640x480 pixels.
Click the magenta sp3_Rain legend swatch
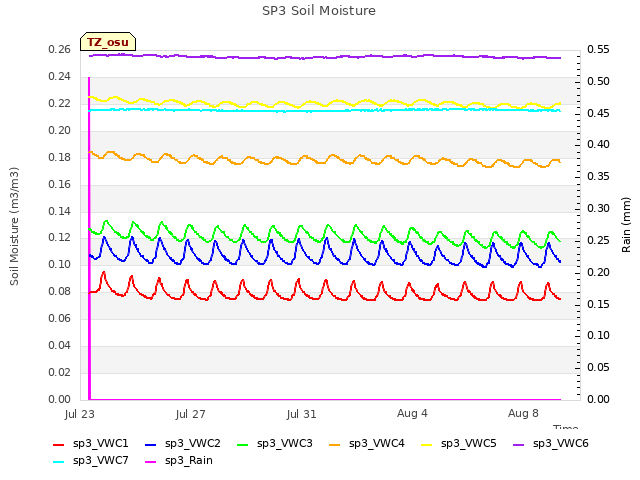151,462
